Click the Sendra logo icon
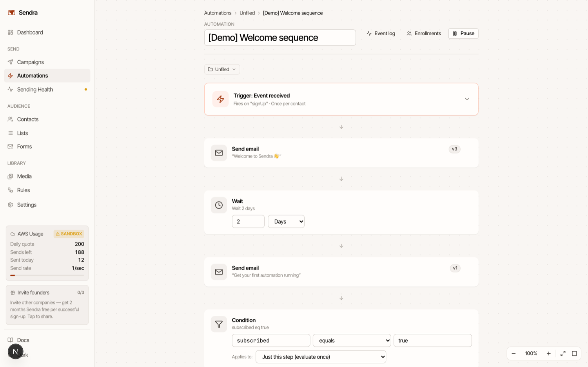588x367 pixels. 11,13
